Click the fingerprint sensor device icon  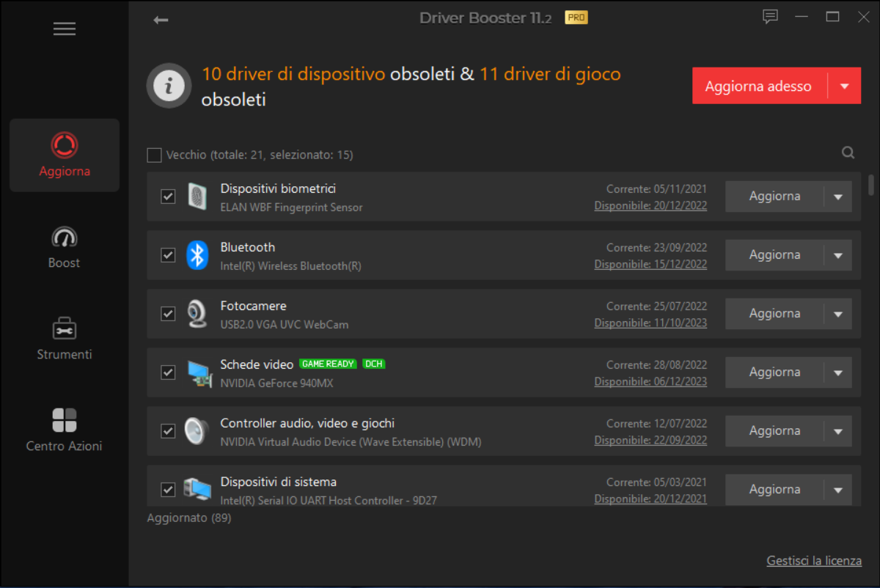[x=197, y=196]
